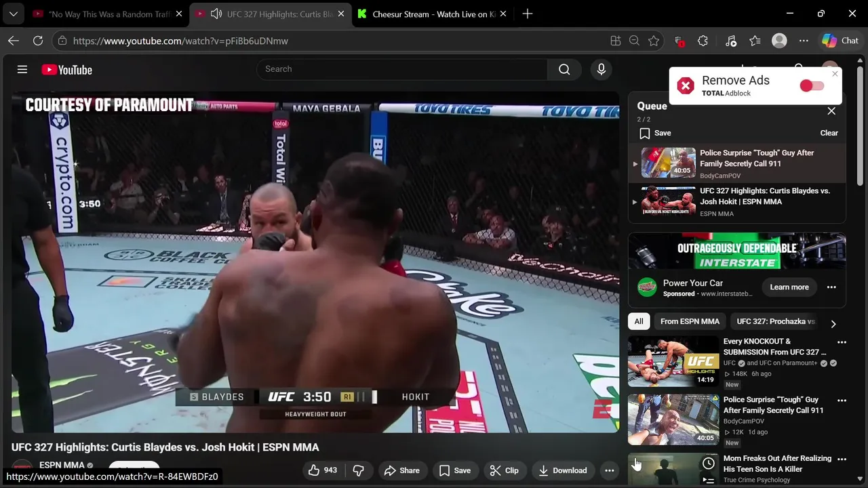Image resolution: width=868 pixels, height=488 pixels.
Task: Click the address bar URL
Action: [180, 41]
